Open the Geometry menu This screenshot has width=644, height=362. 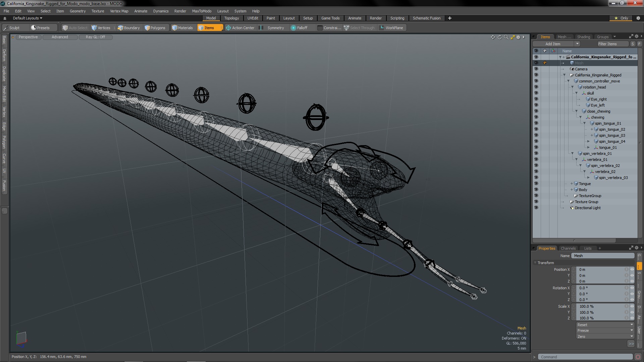[77, 11]
